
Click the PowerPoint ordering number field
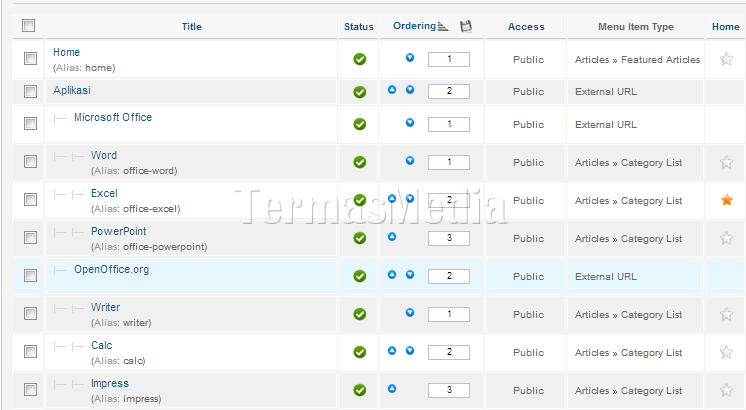449,238
